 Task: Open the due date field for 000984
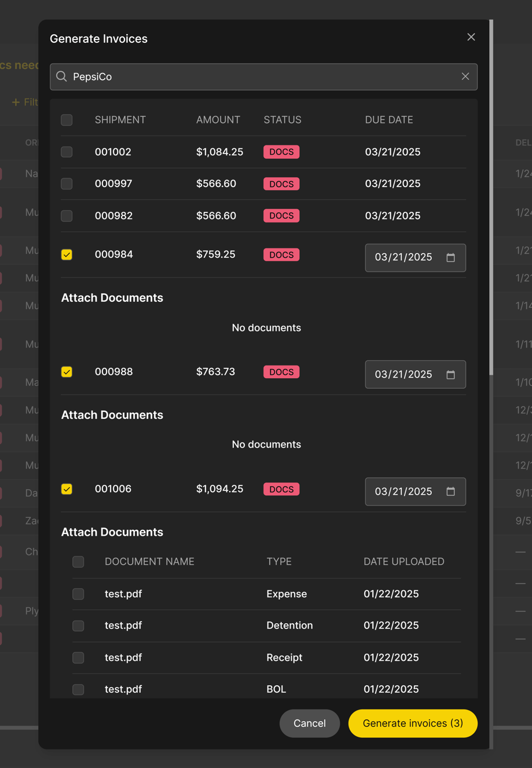click(405, 257)
